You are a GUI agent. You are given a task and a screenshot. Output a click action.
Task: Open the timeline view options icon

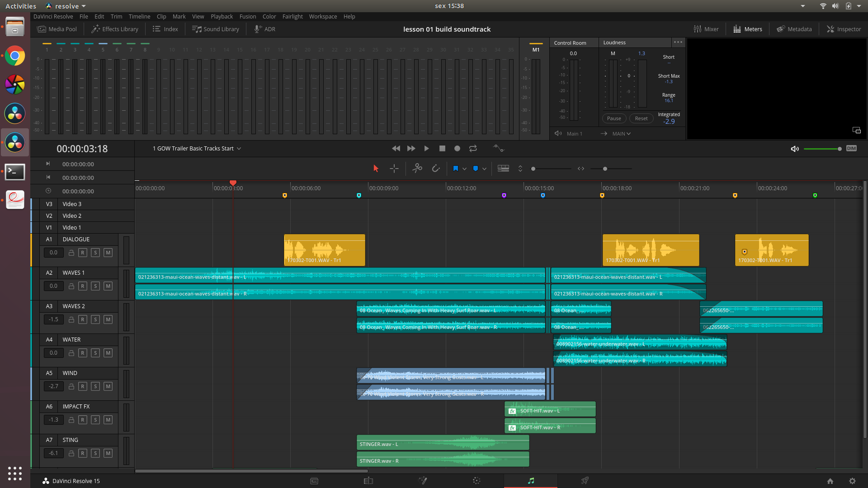pyautogui.click(x=503, y=169)
